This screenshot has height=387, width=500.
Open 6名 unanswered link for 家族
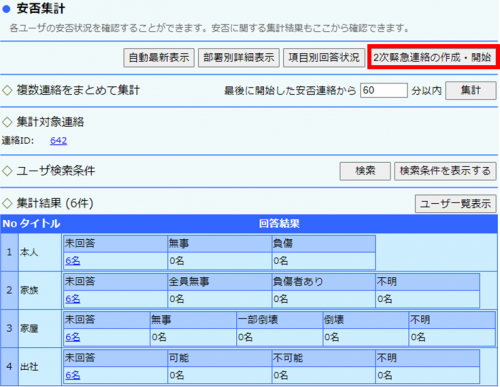tap(73, 299)
